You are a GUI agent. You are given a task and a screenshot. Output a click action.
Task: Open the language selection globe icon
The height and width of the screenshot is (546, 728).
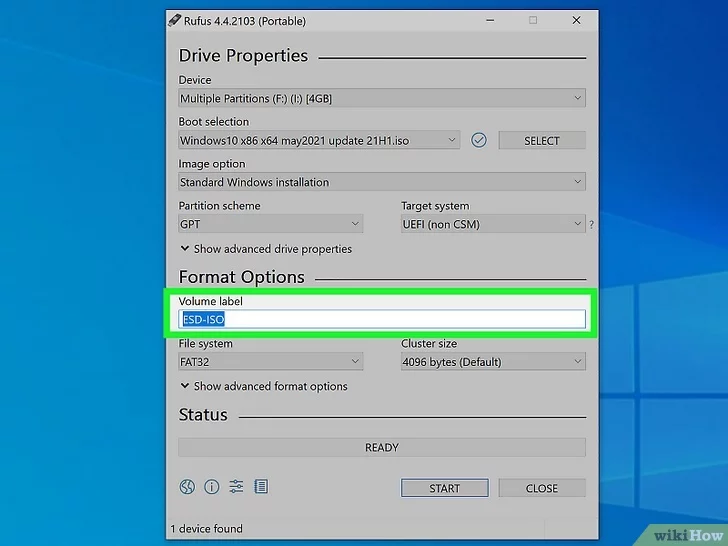coord(187,487)
